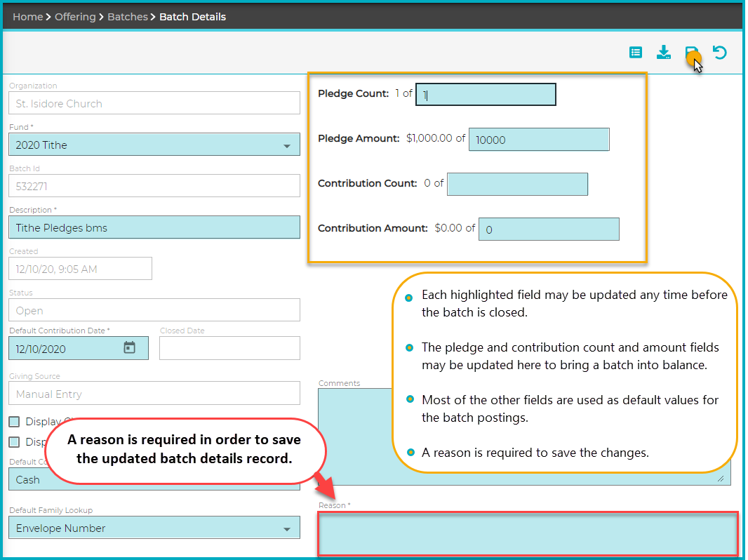Click the Giving Source Manual Entry field
Viewport: 748px width, 560px height.
click(x=154, y=393)
